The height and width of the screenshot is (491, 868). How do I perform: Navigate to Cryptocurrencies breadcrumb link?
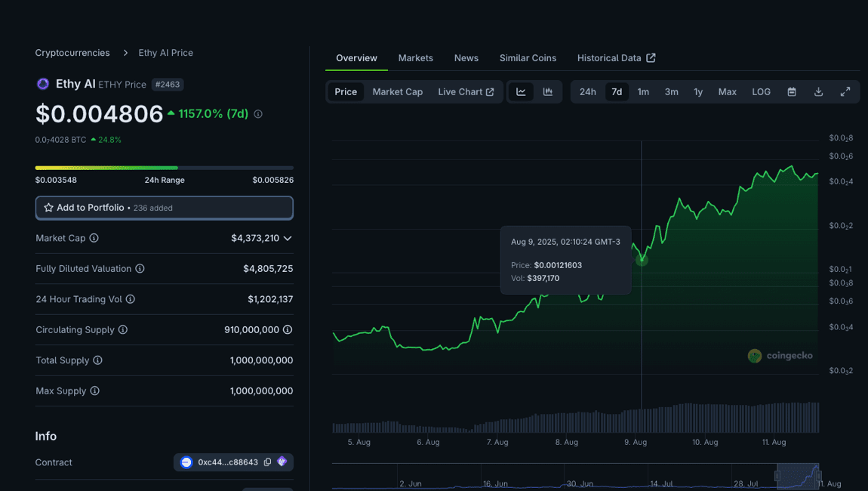(x=72, y=53)
